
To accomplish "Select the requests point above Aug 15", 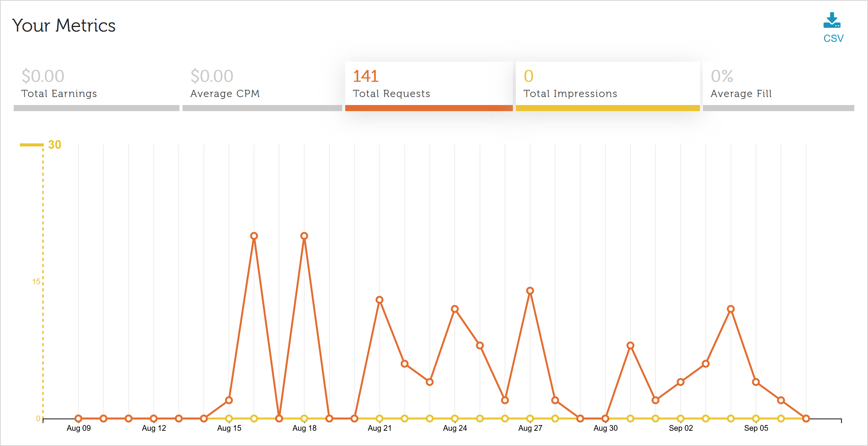I will click(229, 400).
